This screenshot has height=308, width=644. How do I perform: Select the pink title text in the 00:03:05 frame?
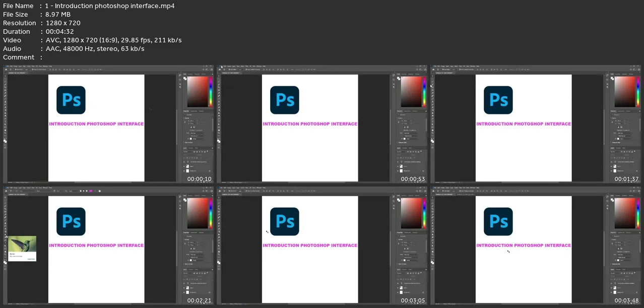(x=310, y=245)
